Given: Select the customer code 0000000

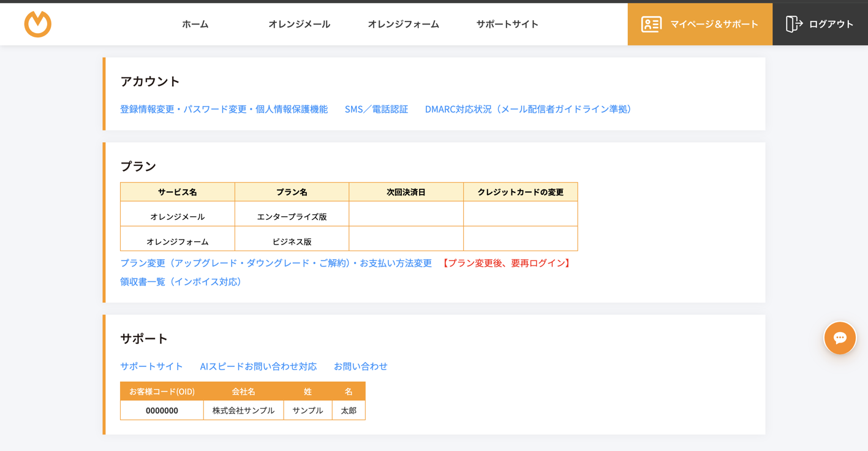Looking at the screenshot, I should [x=162, y=411].
